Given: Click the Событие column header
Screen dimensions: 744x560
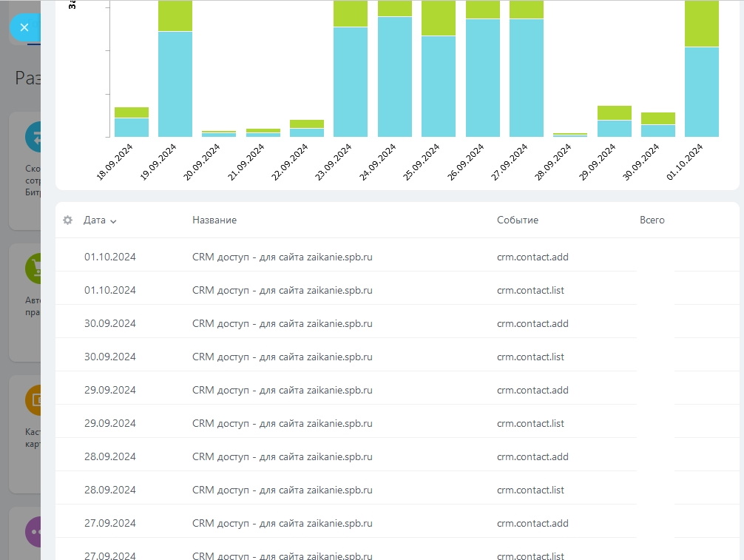Looking at the screenshot, I should (x=518, y=220).
